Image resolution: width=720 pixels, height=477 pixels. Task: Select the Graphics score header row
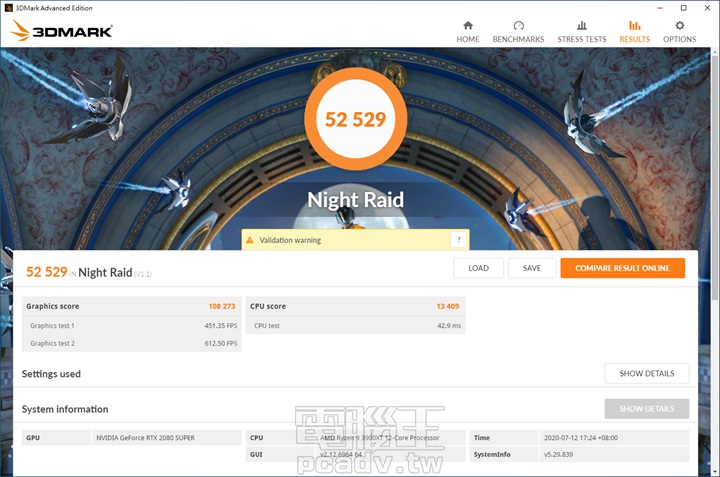131,306
